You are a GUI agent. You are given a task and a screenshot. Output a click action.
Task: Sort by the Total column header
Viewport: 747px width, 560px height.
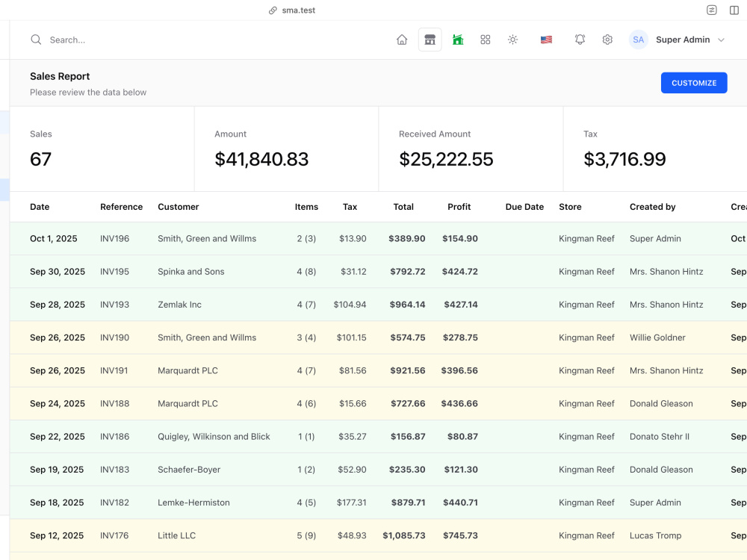point(403,207)
